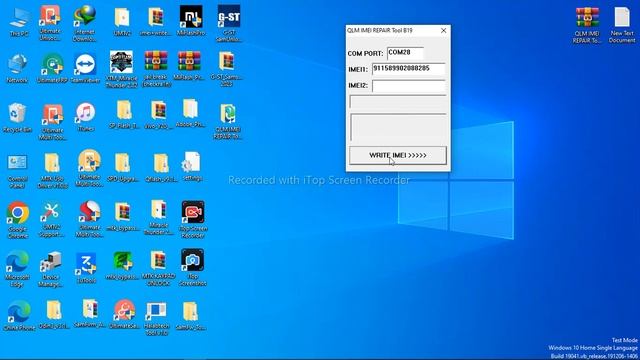Launch iTop Screenshot camera shortcut
This screenshot has width=640, height=360.
click(x=193, y=267)
